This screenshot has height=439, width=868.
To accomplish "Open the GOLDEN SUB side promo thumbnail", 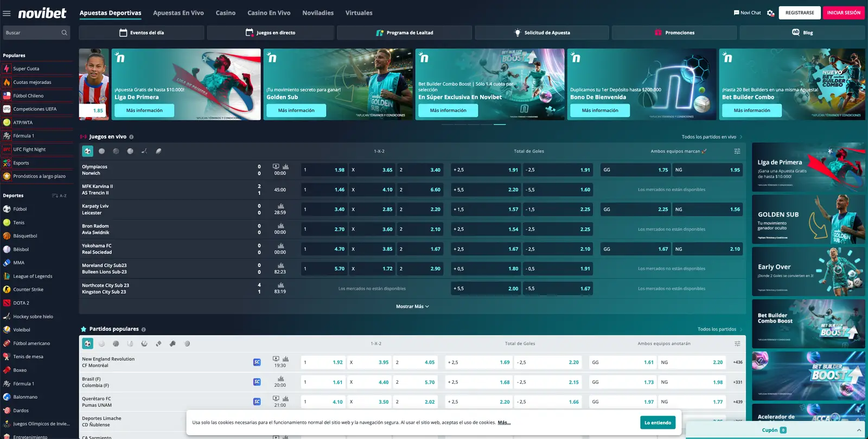I will [x=808, y=219].
